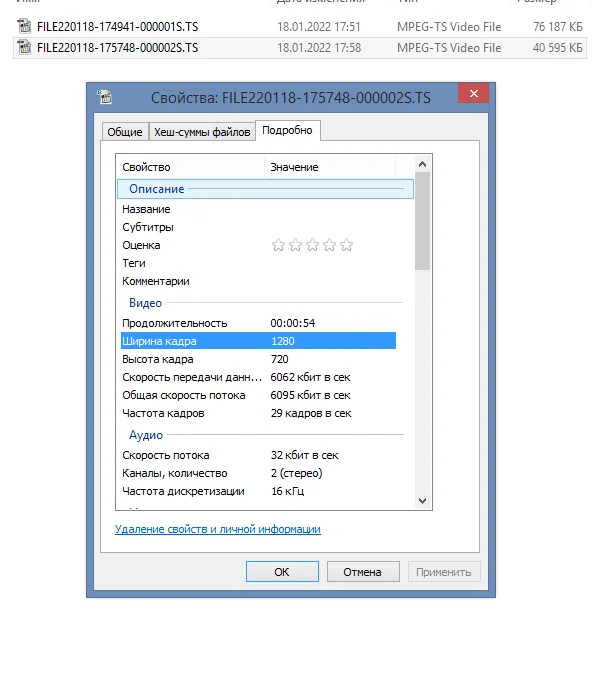
Task: Click the scrollbar down arrow
Action: click(x=423, y=500)
